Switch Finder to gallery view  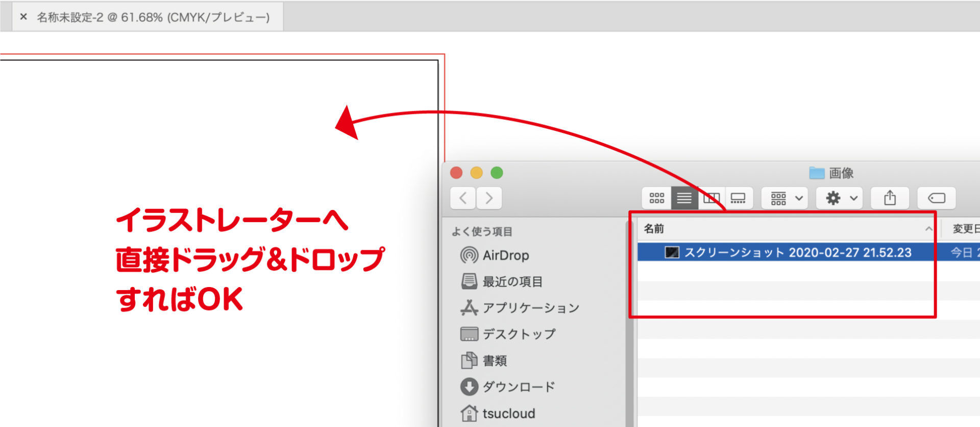click(738, 198)
